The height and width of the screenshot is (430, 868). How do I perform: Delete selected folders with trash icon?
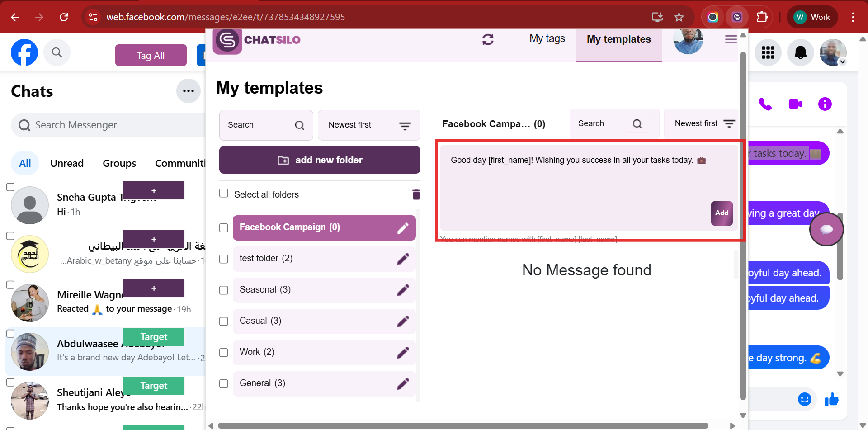point(416,194)
